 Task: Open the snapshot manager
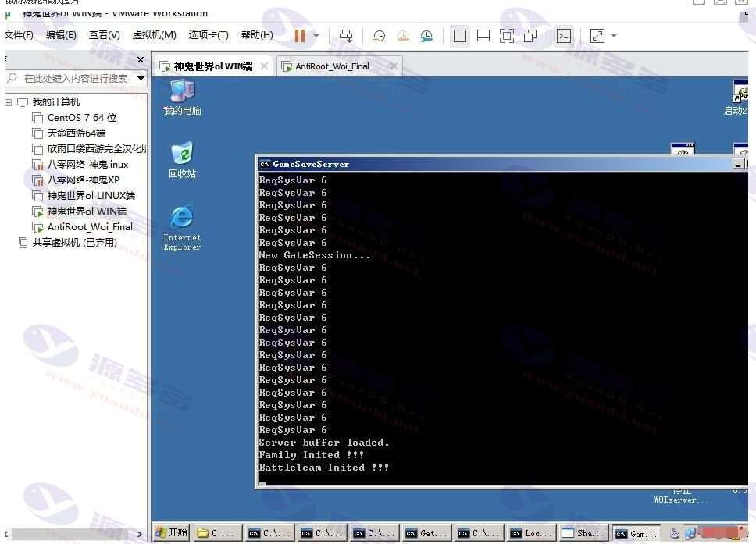point(426,36)
